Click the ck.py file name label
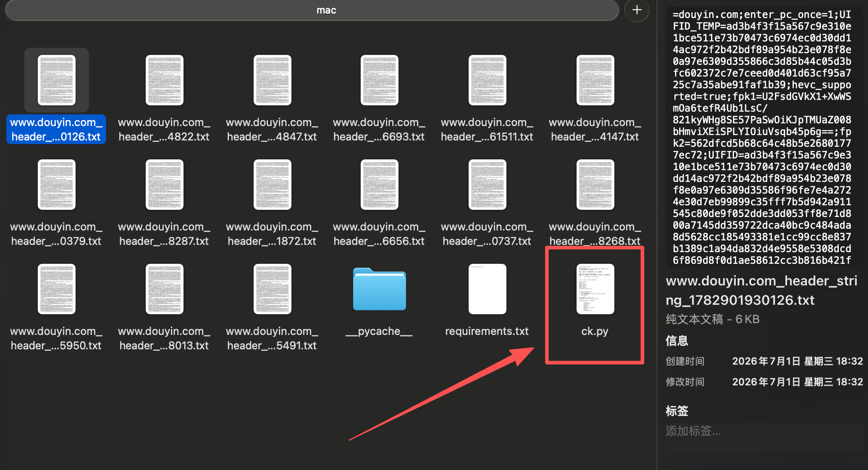 [x=595, y=331]
